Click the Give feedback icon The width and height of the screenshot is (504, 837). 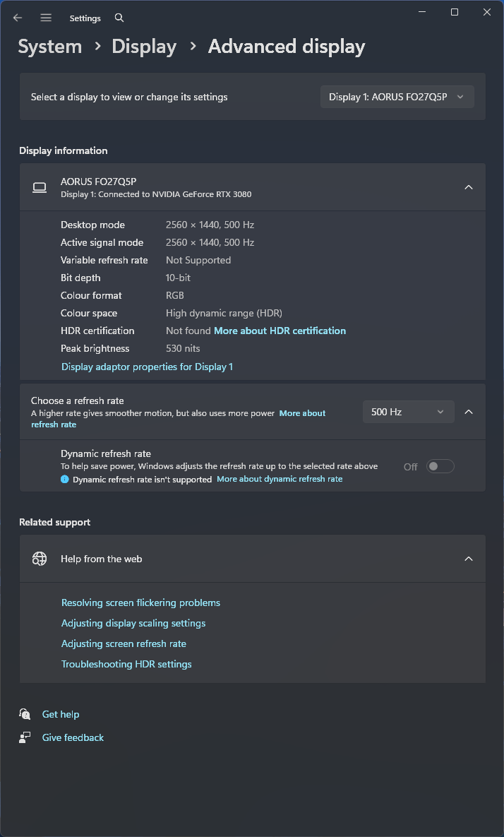[25, 737]
